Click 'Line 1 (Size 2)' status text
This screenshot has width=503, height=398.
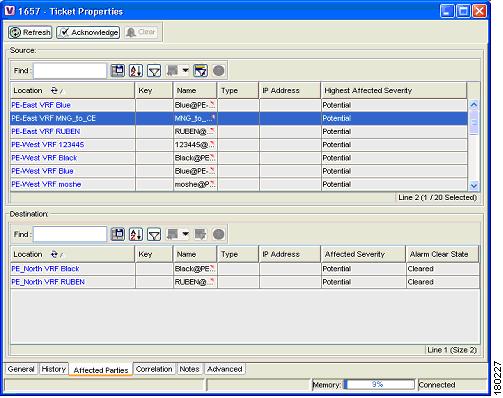coord(452,350)
